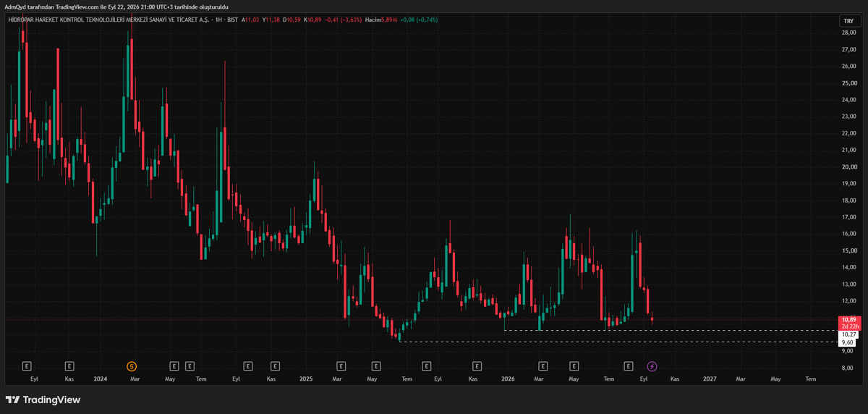The width and height of the screenshot is (868, 414).
Task: Select the 9,60 support level label
Action: coord(848,342)
